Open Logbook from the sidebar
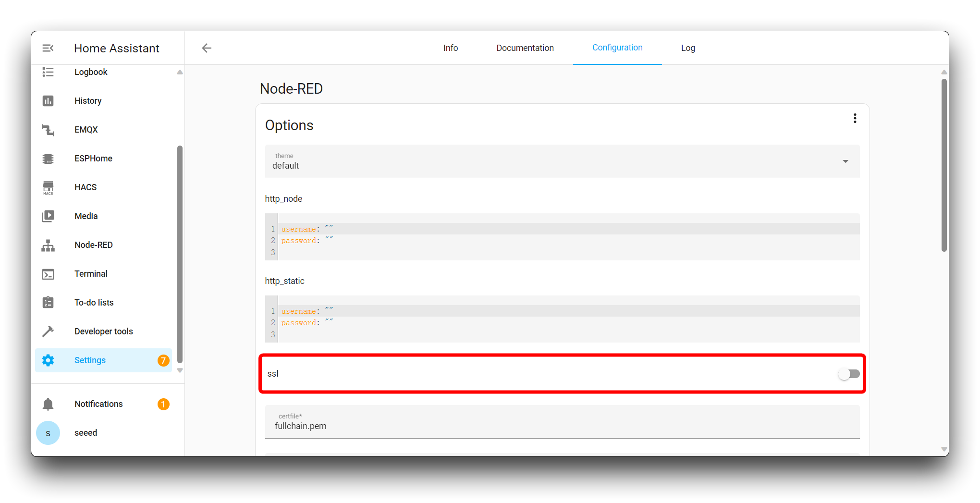Image resolution: width=980 pixels, height=503 pixels. pos(104,72)
